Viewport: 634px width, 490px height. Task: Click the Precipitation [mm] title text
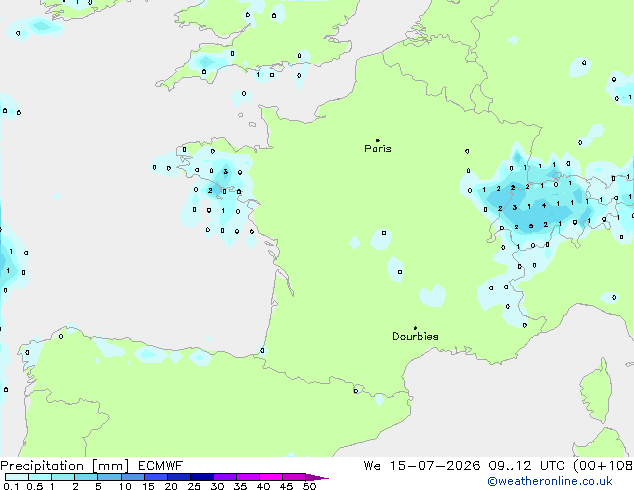tap(65, 466)
